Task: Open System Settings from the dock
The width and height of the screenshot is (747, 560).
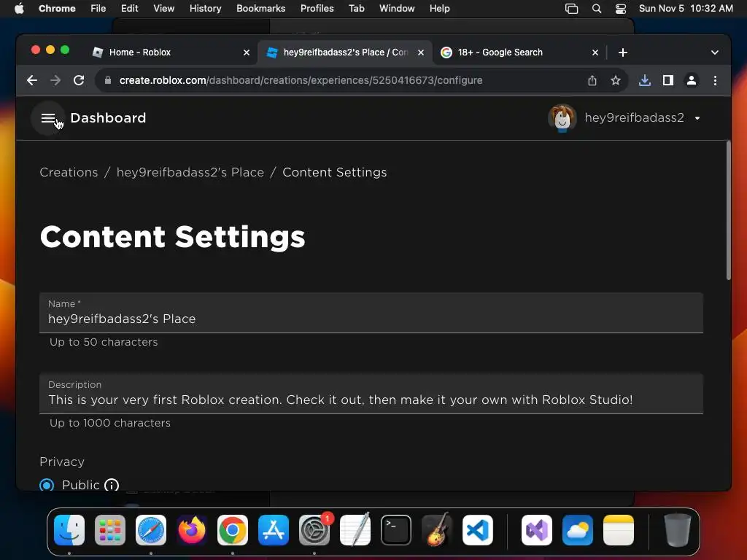Action: pos(314,530)
